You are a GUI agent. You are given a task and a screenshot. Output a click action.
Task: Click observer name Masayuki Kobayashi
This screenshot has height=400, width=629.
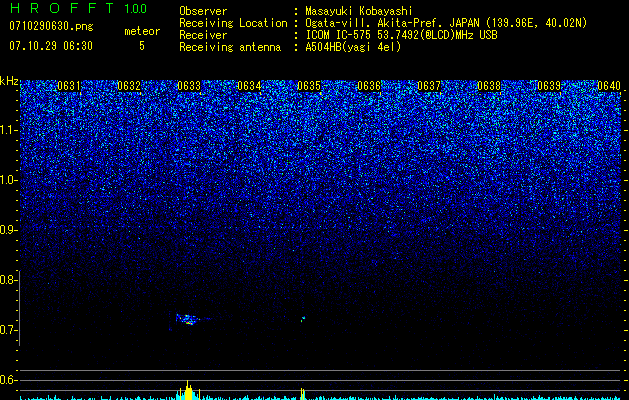click(x=359, y=11)
